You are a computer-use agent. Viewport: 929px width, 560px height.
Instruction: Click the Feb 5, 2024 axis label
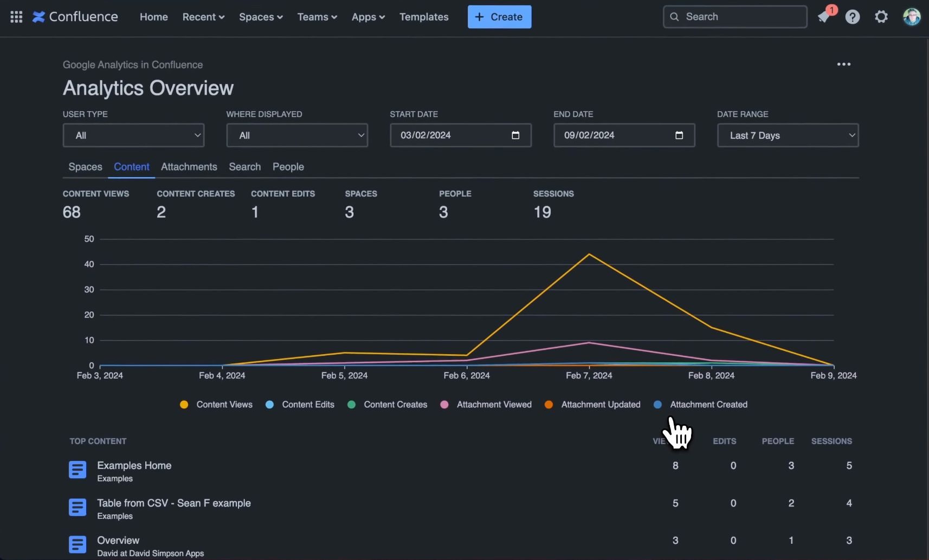345,375
